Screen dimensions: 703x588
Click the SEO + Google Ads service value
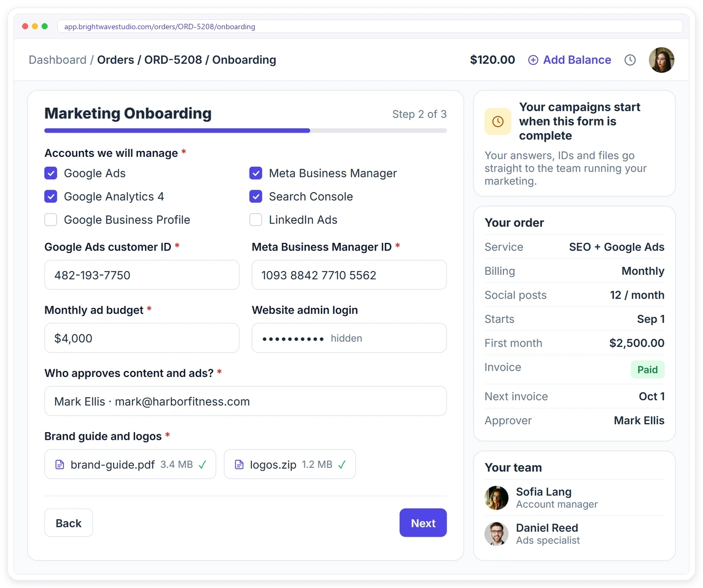tap(616, 247)
